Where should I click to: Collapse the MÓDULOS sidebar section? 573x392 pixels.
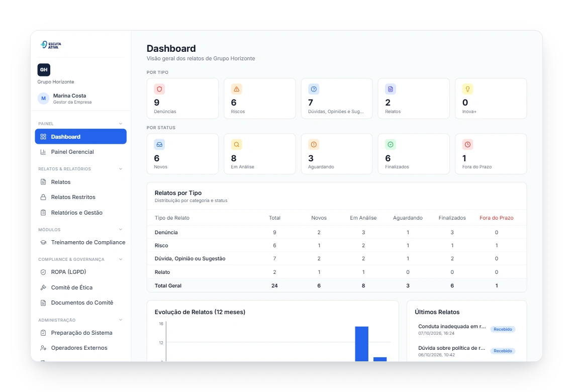tap(121, 230)
